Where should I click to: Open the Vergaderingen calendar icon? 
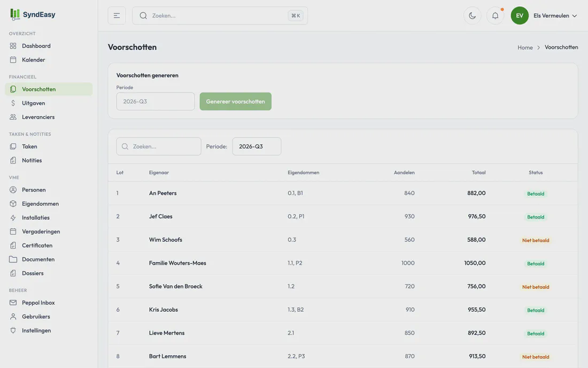click(x=13, y=232)
